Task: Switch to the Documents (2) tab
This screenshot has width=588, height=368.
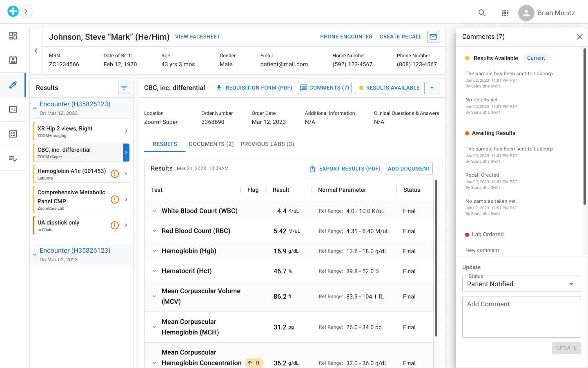Action: (x=211, y=144)
